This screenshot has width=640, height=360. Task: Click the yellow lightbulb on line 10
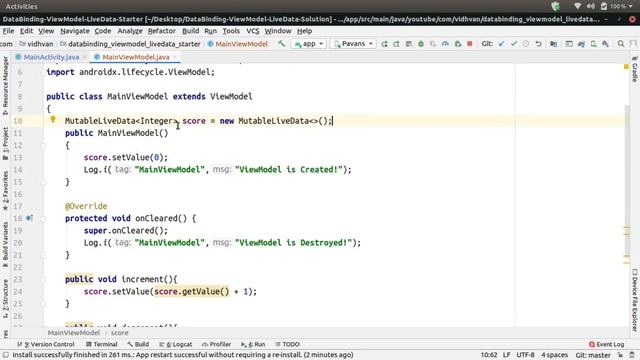pyautogui.click(x=53, y=119)
